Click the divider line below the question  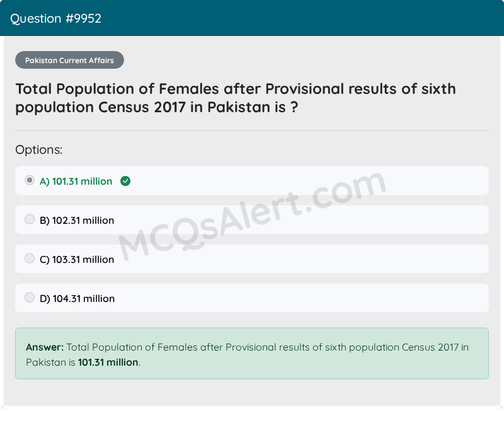(x=252, y=131)
